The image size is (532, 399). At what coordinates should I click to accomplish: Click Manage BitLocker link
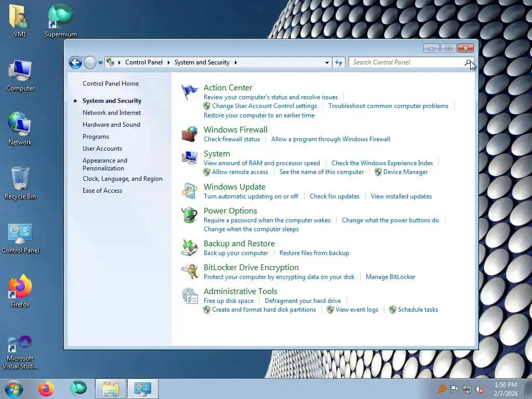pos(390,277)
